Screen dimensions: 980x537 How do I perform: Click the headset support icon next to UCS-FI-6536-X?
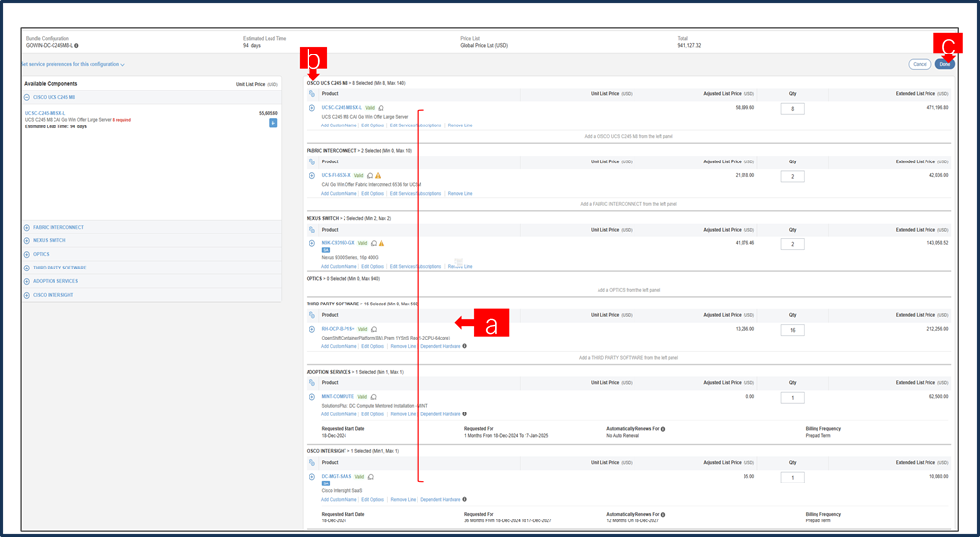370,175
